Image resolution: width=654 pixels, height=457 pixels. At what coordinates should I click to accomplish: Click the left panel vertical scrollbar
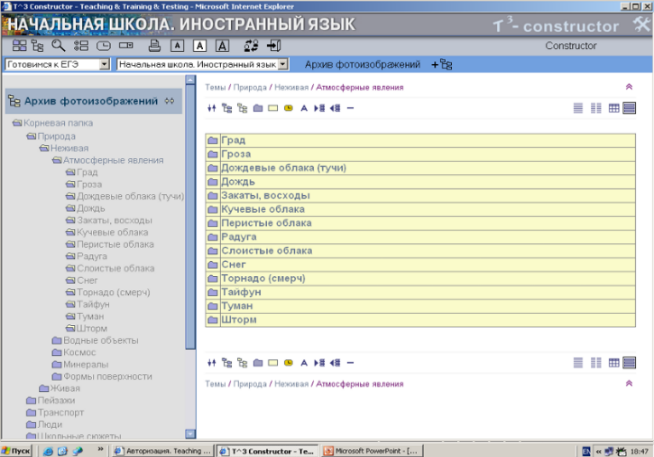point(190,250)
